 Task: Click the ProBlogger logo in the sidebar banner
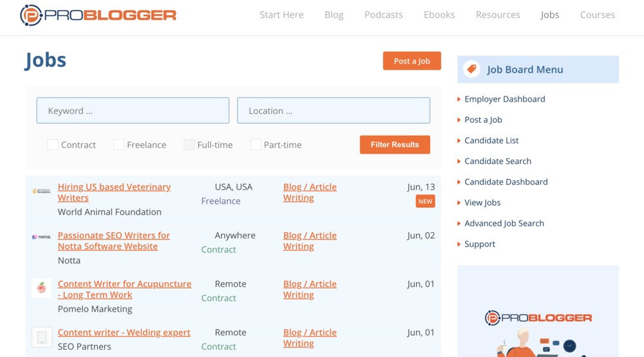point(538,318)
